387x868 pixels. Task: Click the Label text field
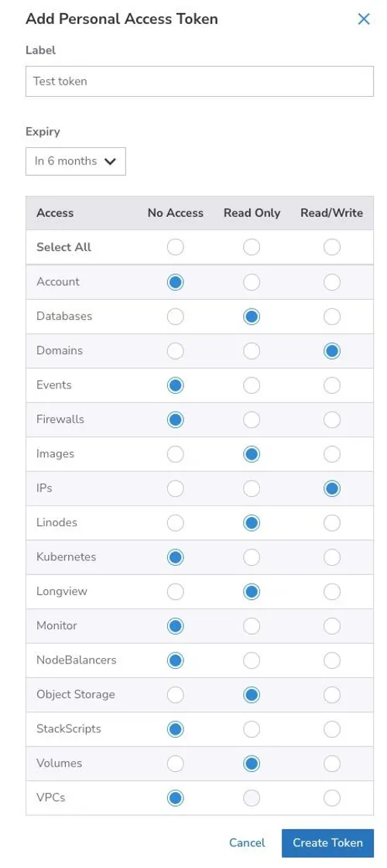[200, 81]
